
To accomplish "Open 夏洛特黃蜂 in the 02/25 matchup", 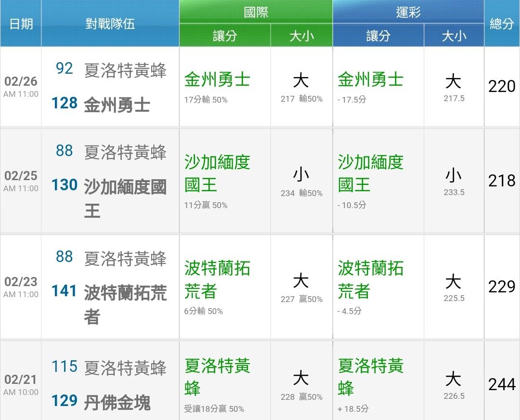I will (x=125, y=152).
